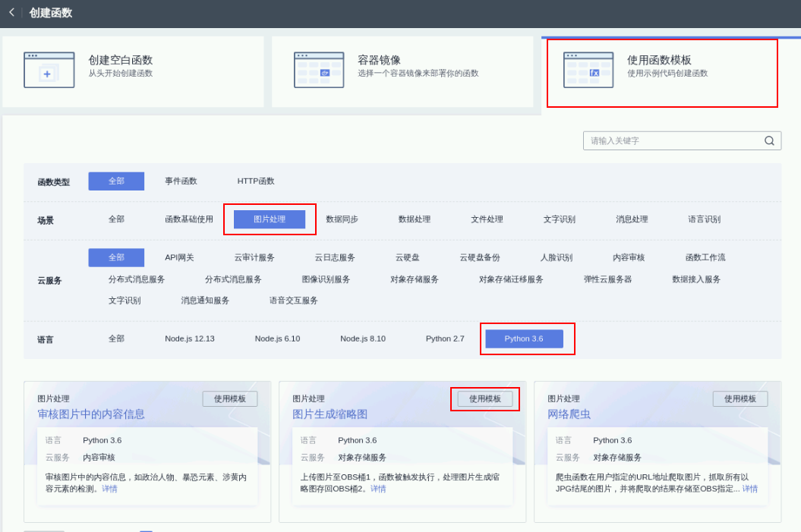
Task: Choose 数据同步 scenario filter
Action: pyautogui.click(x=342, y=219)
